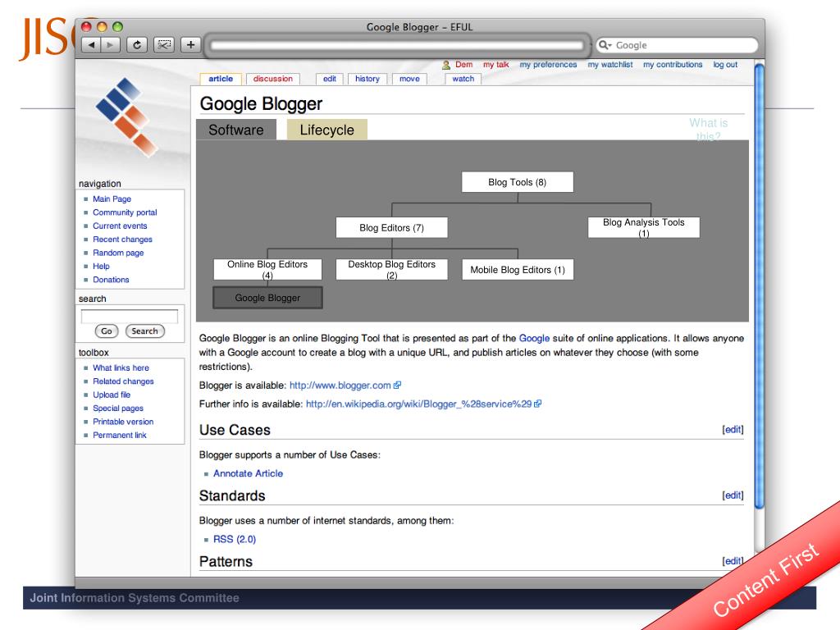Select the Blog Editors (7) node
Screen dimensions: 840x630
pos(391,228)
